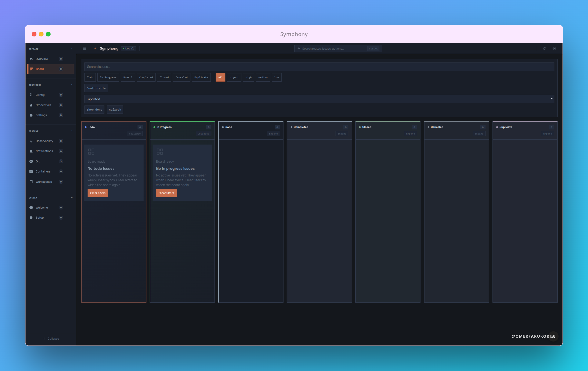
Task: Click Clear filters in In Progress column
Action: pos(166,193)
